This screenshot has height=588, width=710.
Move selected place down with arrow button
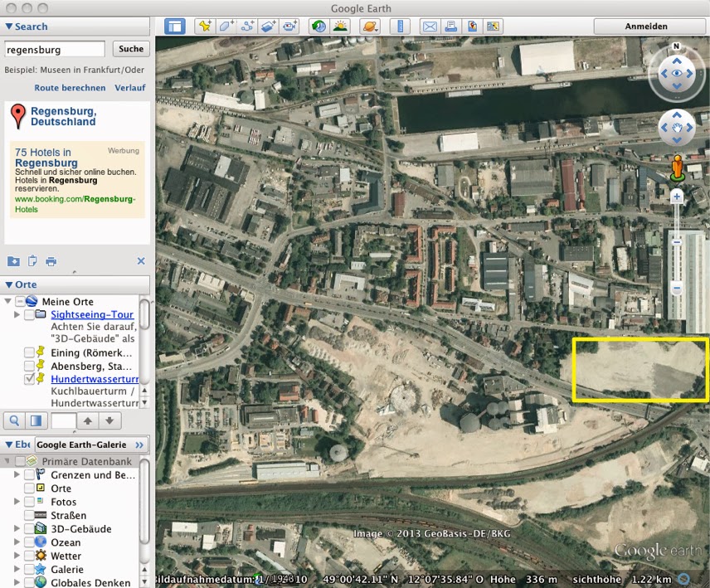(x=109, y=421)
